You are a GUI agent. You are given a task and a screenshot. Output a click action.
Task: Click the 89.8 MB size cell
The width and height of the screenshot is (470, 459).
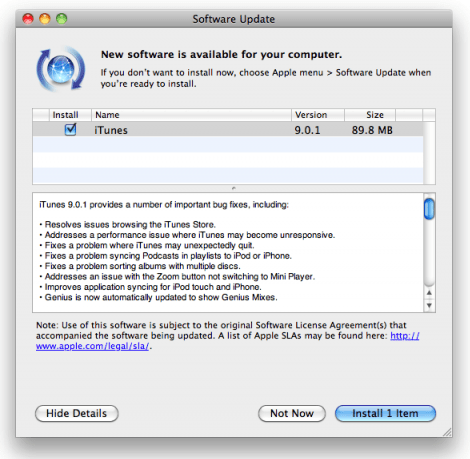tap(372, 130)
